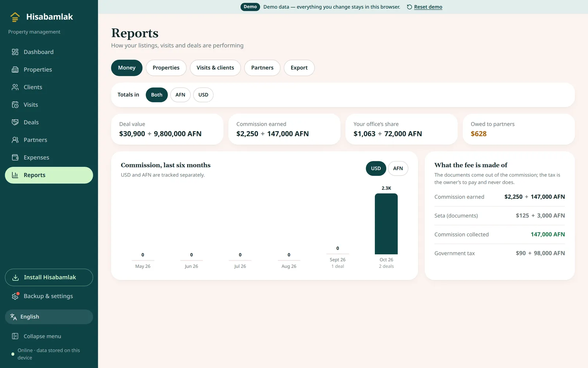588x368 pixels.
Task: Switch to the Properties reports tab
Action: pos(166,68)
